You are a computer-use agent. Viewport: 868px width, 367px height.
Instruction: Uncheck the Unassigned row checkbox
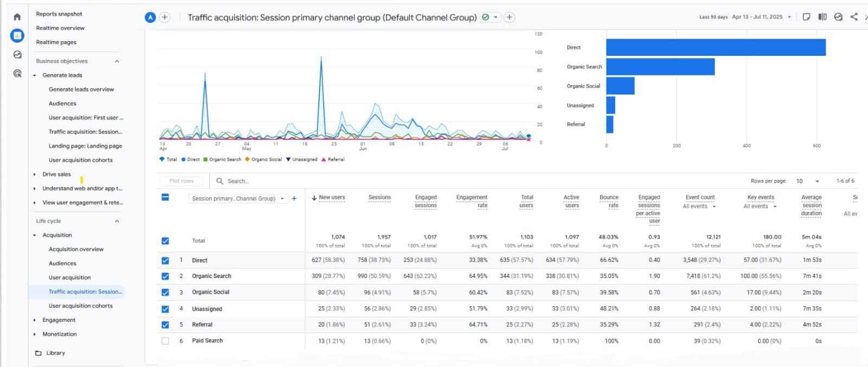click(x=165, y=309)
